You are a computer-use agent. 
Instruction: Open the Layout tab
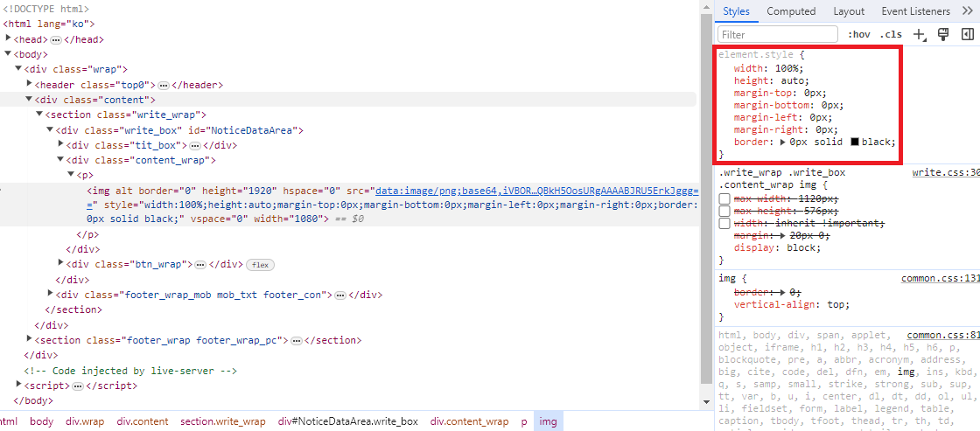click(849, 11)
